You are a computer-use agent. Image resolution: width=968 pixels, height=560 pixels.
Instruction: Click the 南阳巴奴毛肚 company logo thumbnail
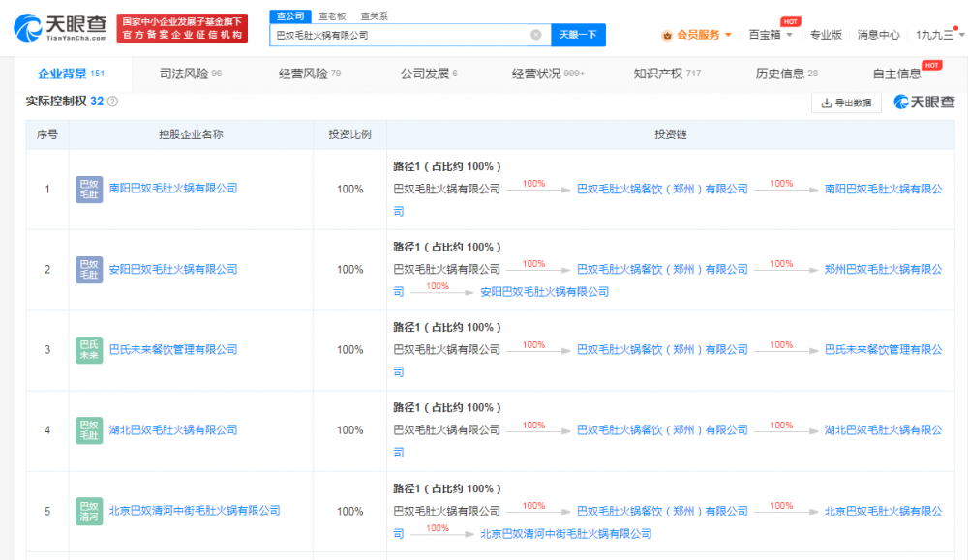click(89, 190)
